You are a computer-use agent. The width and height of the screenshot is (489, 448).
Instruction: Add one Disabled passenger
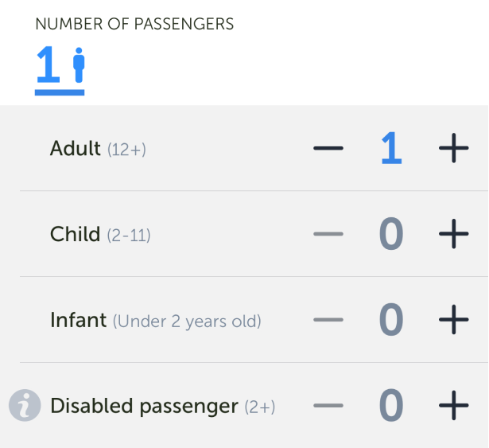(453, 406)
